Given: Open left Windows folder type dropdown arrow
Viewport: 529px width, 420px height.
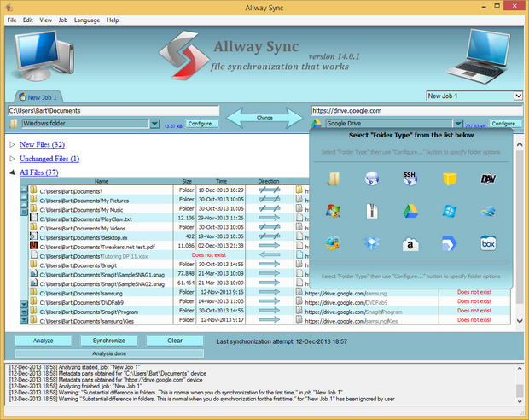Looking at the screenshot, I should click(154, 124).
